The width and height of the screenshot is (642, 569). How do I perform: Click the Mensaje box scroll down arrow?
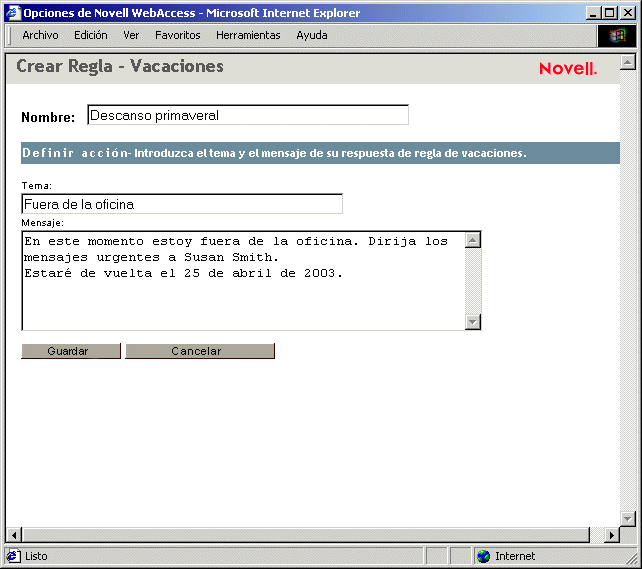click(473, 322)
